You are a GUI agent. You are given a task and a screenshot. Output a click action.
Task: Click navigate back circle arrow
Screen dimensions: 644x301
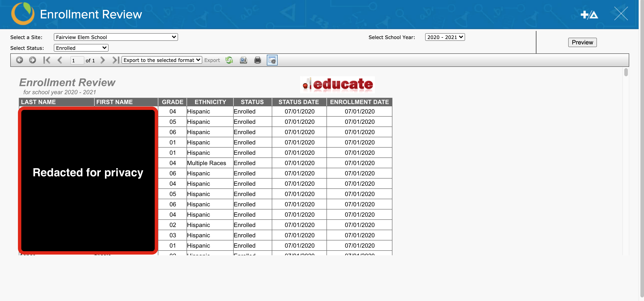tap(20, 60)
